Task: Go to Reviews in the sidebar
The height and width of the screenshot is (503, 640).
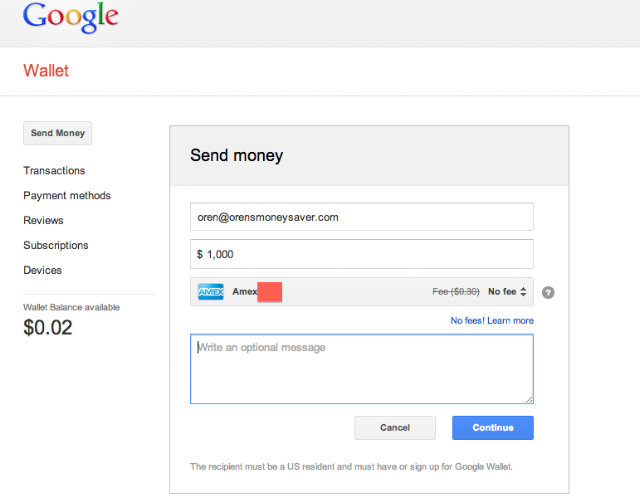Action: click(43, 220)
